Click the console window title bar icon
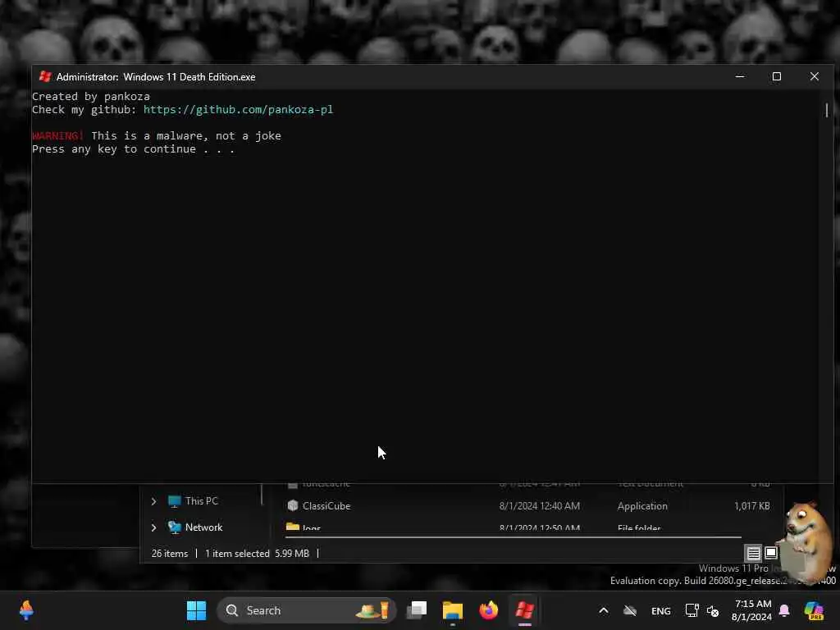 (45, 76)
